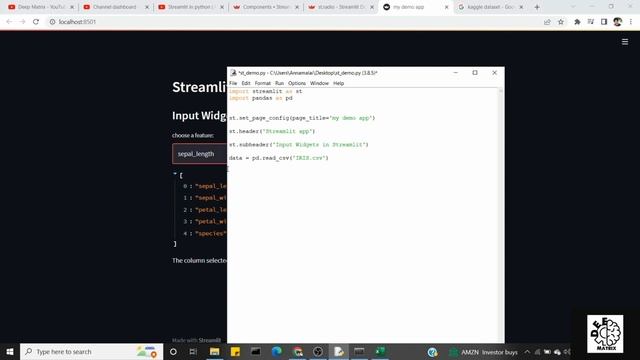
Task: Open Excel from the taskbar
Action: click(380, 351)
